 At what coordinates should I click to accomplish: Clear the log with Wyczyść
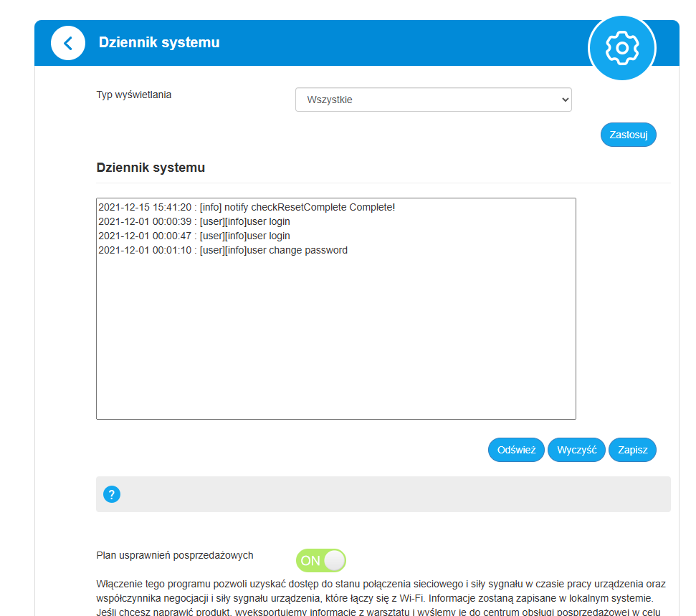click(576, 450)
